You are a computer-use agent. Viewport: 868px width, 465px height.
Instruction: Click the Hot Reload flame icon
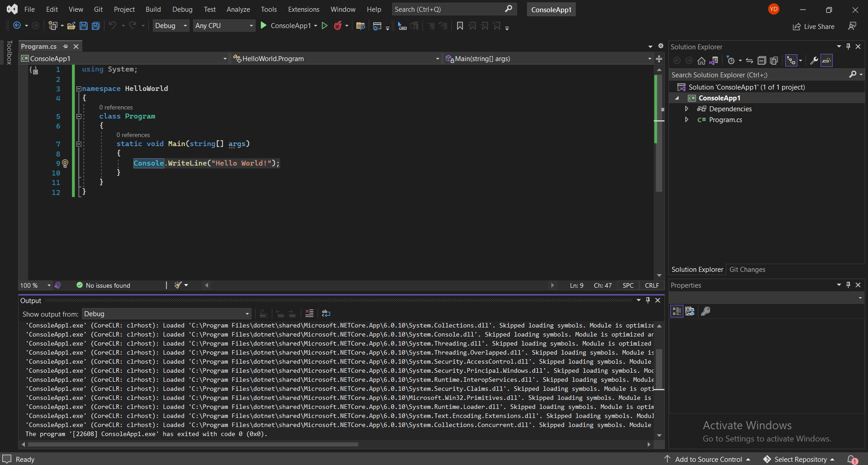click(x=338, y=26)
